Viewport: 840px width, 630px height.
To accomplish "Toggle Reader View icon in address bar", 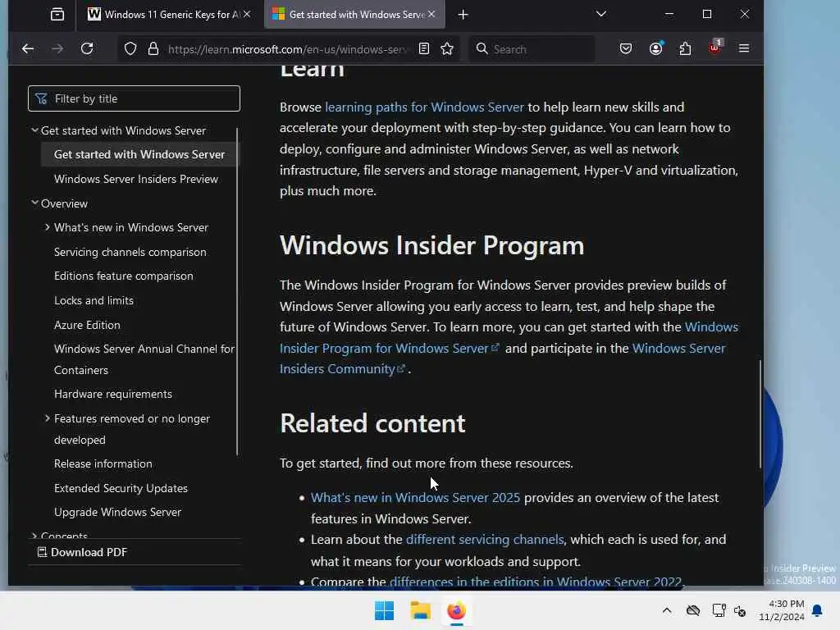I will (424, 48).
